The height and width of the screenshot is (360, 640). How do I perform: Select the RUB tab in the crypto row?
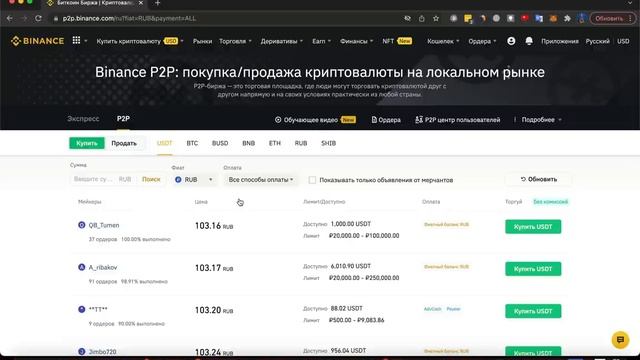click(x=301, y=143)
